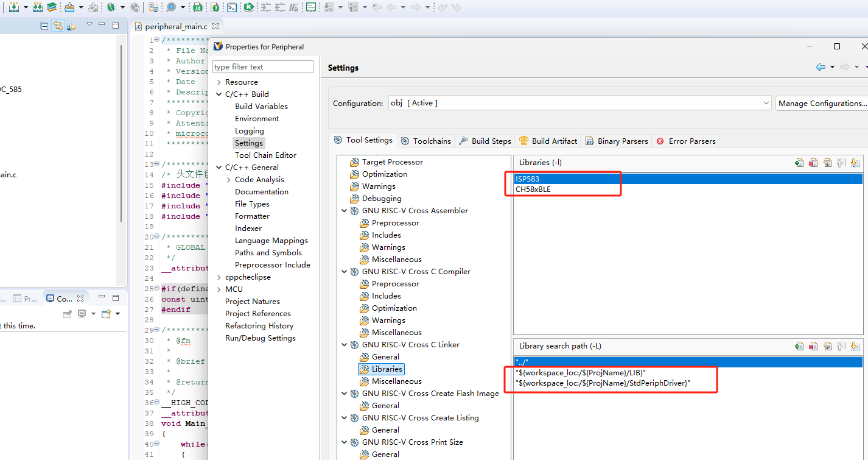Collapse GNU RISC-V Cross C Linker node

point(345,345)
